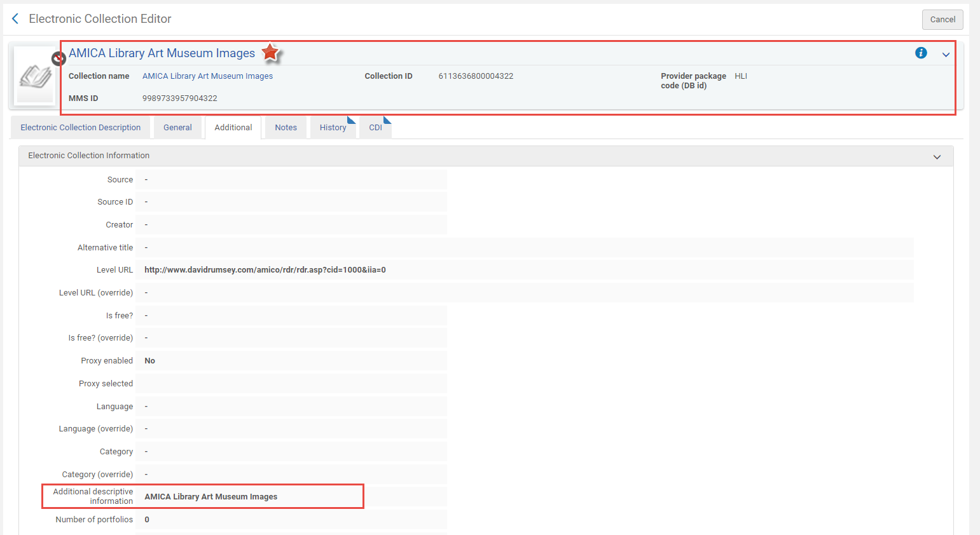Open the Notes tab
This screenshot has width=980, height=535.
tap(286, 128)
